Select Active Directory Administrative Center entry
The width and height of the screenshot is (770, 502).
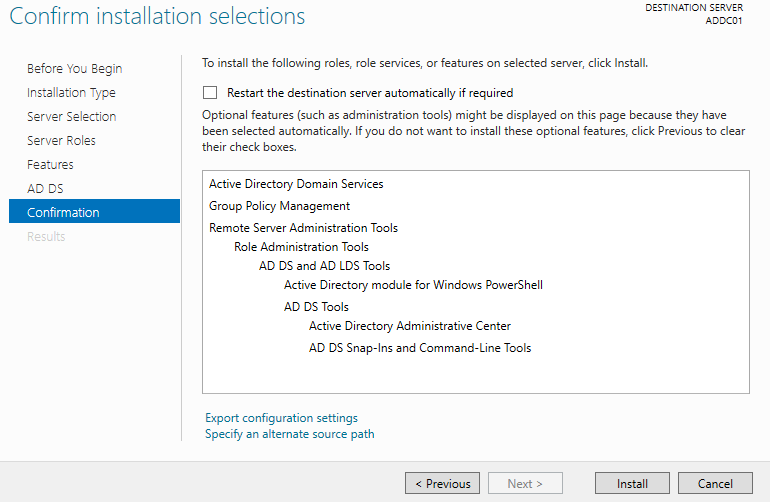(410, 326)
